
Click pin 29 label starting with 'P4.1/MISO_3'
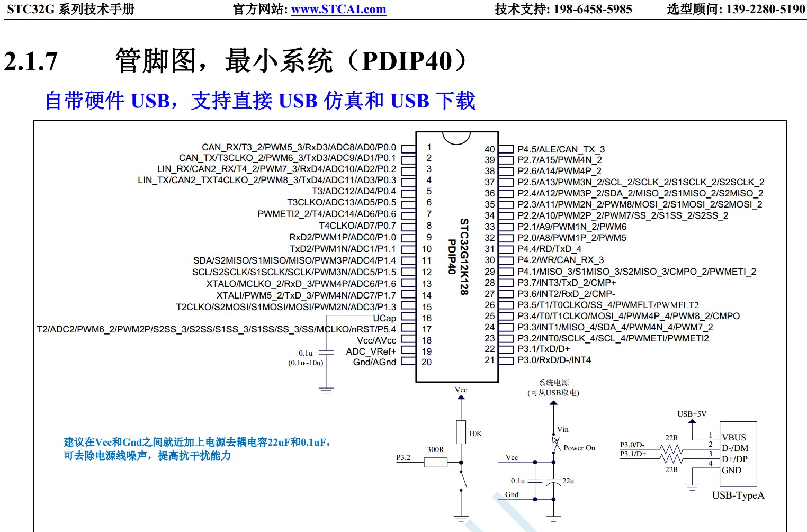click(636, 272)
